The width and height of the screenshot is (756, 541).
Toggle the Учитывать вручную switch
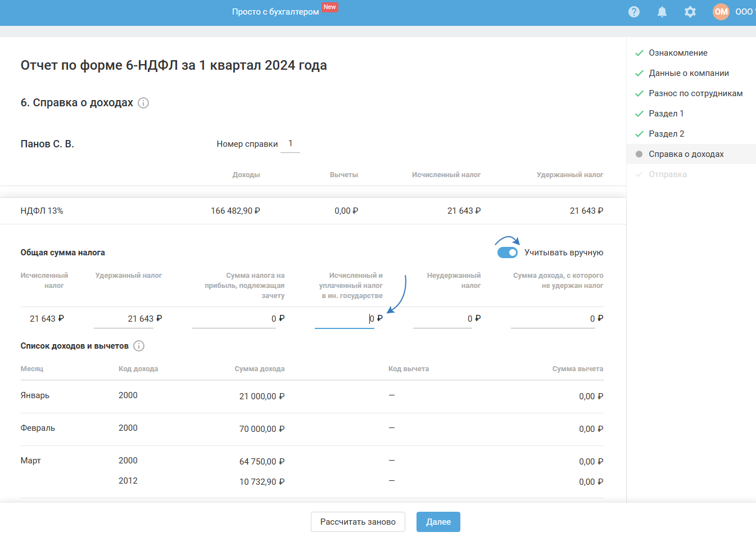point(507,253)
